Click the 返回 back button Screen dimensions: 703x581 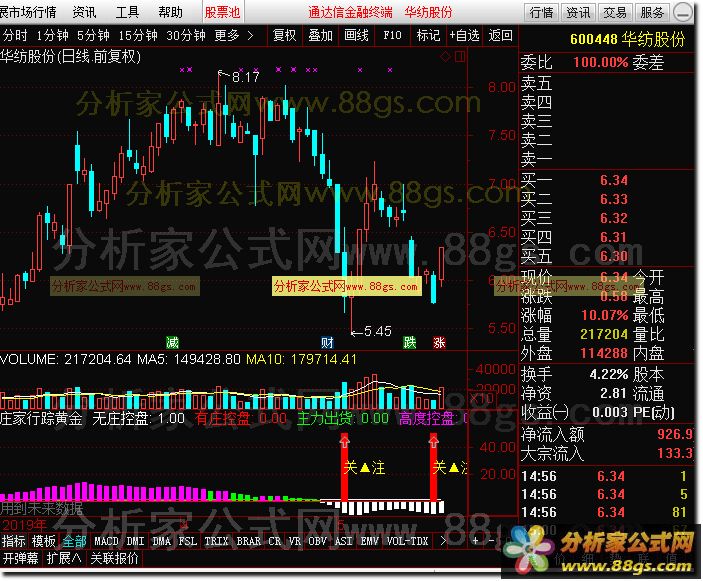tap(500, 35)
